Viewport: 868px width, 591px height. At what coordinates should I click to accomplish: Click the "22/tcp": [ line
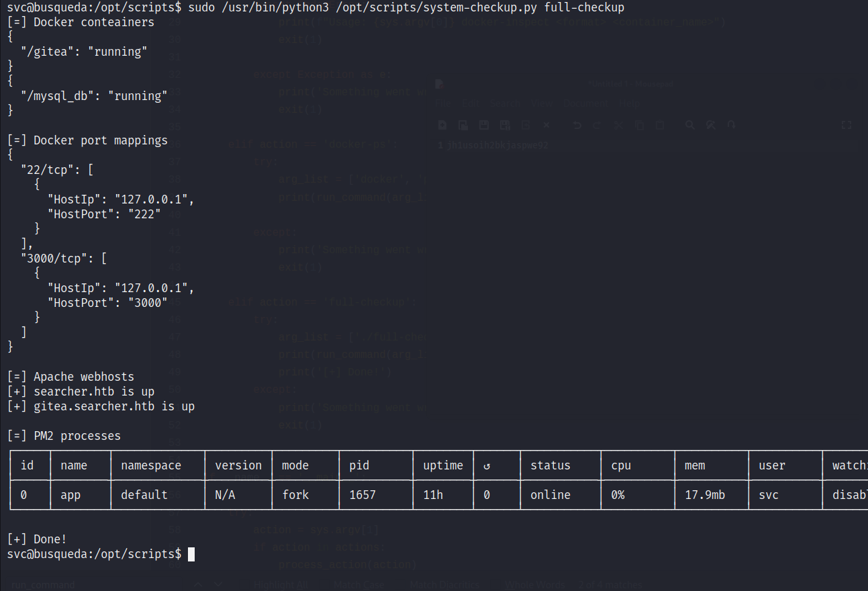pos(57,170)
